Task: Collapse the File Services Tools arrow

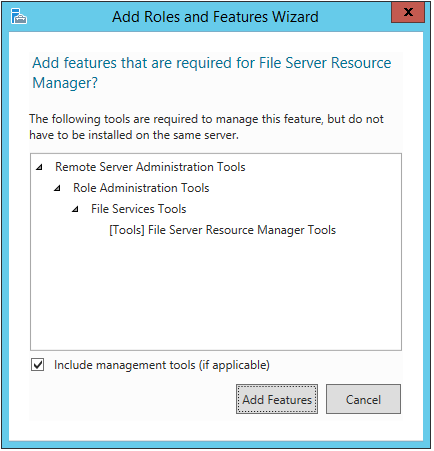Action: (x=75, y=209)
